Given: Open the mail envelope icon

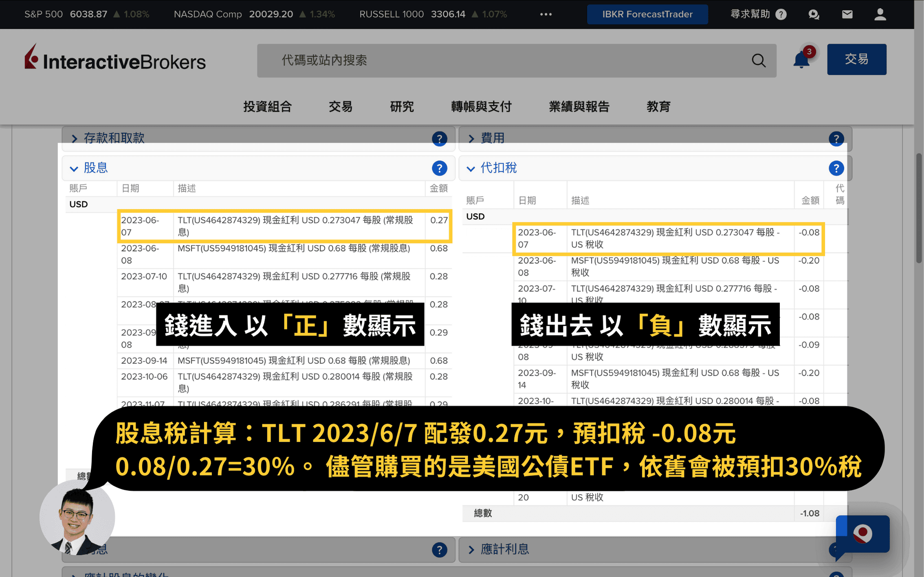Looking at the screenshot, I should click(847, 14).
